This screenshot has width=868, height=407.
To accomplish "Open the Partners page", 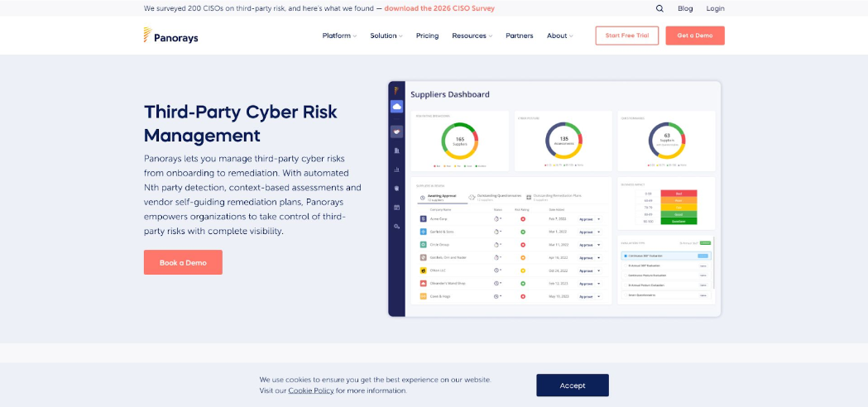I will click(520, 36).
